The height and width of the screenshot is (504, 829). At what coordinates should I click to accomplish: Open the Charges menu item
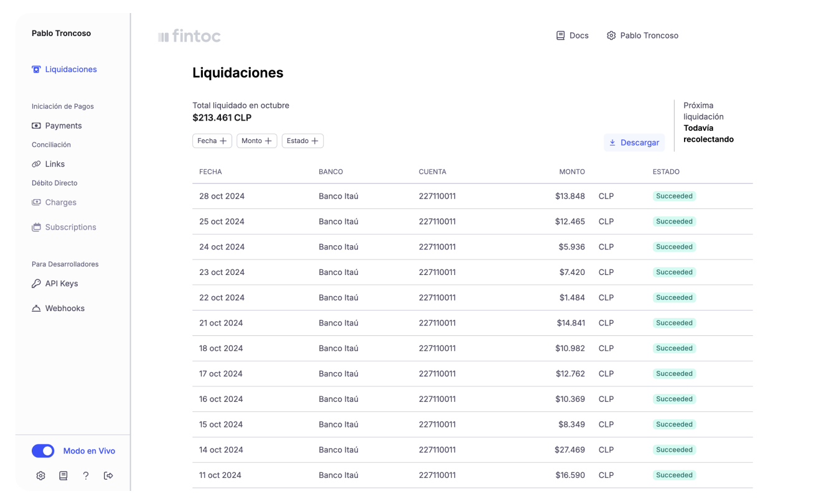point(54,202)
